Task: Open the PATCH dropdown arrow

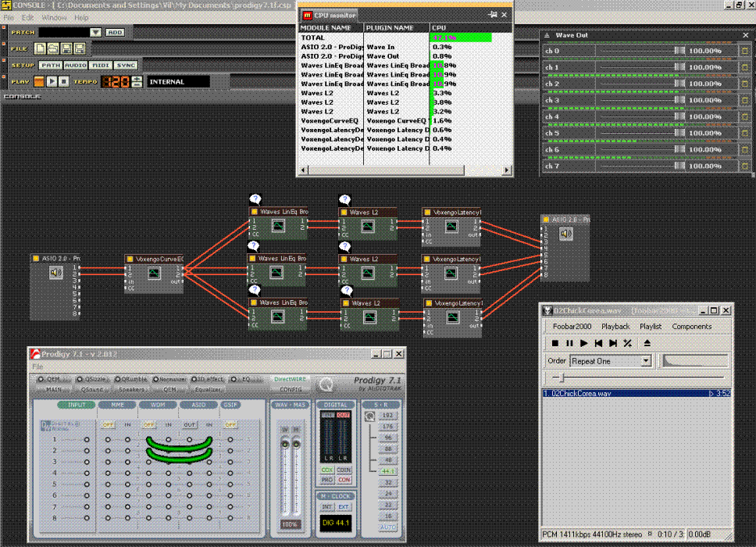Action: click(95, 32)
